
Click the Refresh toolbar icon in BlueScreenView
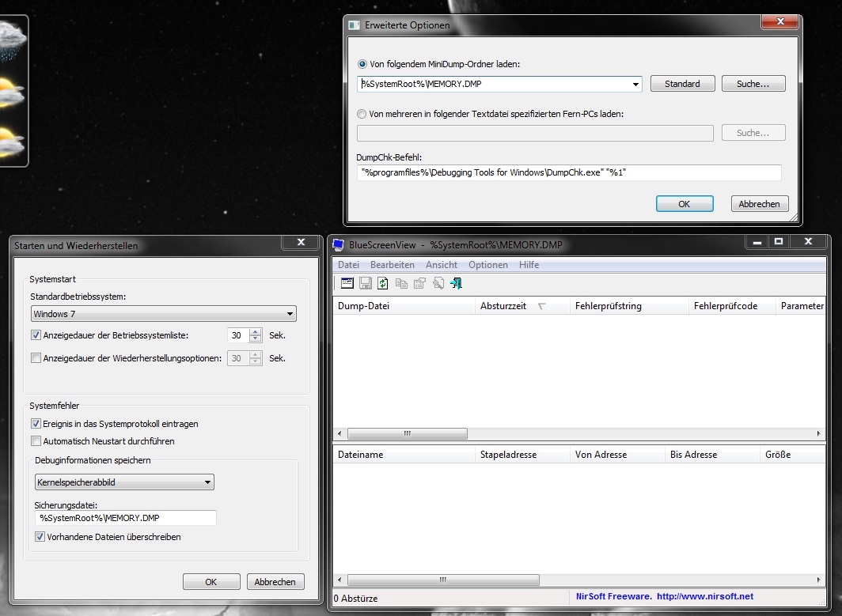(383, 283)
